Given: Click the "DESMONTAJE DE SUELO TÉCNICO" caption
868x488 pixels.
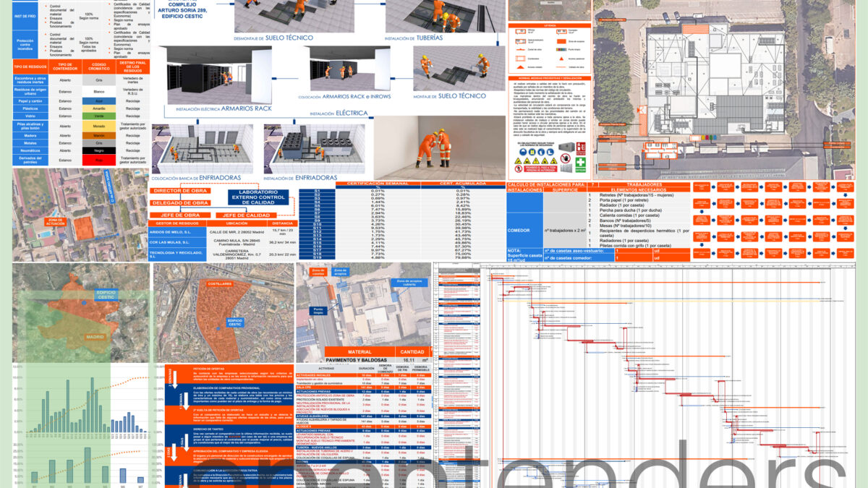Looking at the screenshot, I should [273, 37].
